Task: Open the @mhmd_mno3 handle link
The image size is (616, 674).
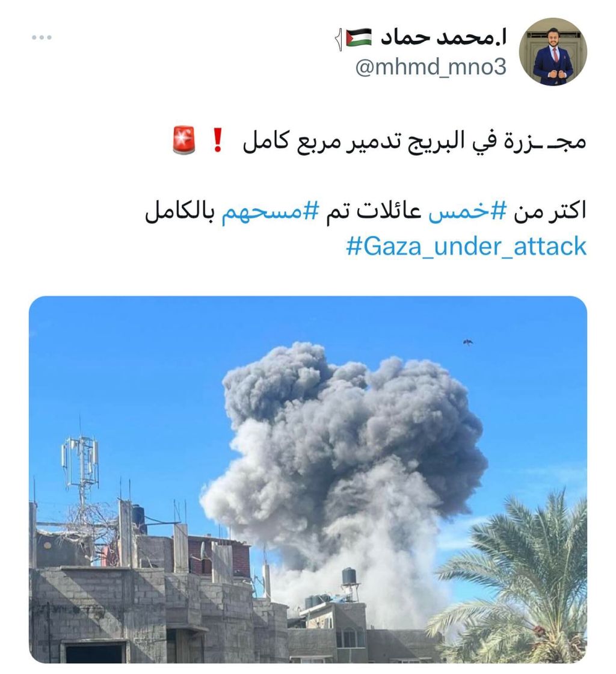Action: [x=431, y=67]
